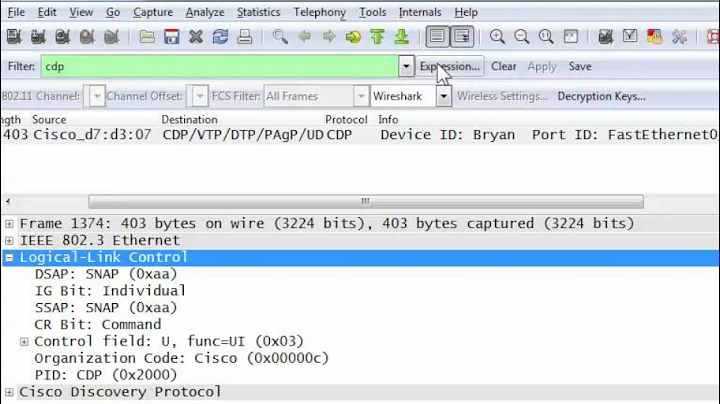This screenshot has width=720, height=404.
Task: Open Decryption Keys dialog
Action: 601,96
